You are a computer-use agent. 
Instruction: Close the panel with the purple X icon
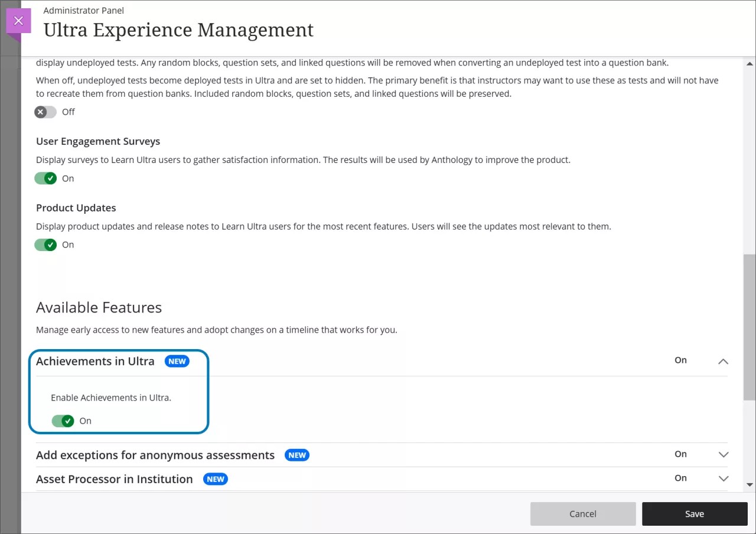[18, 19]
